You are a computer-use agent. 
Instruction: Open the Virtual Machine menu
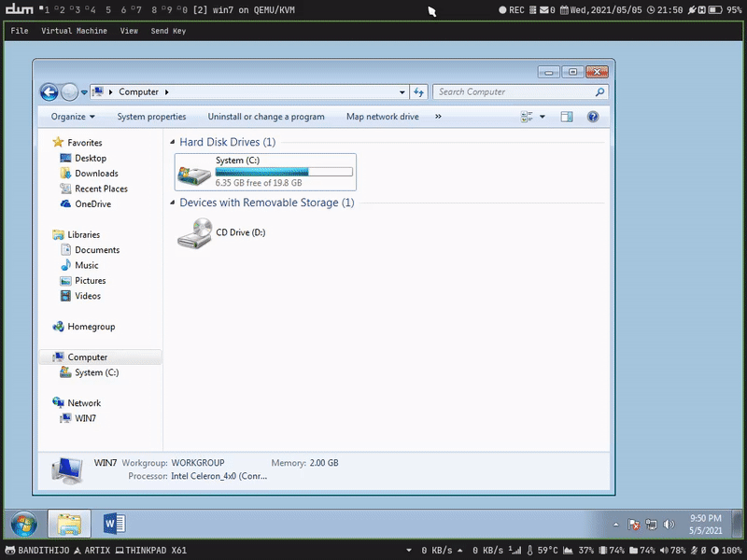[x=74, y=31]
